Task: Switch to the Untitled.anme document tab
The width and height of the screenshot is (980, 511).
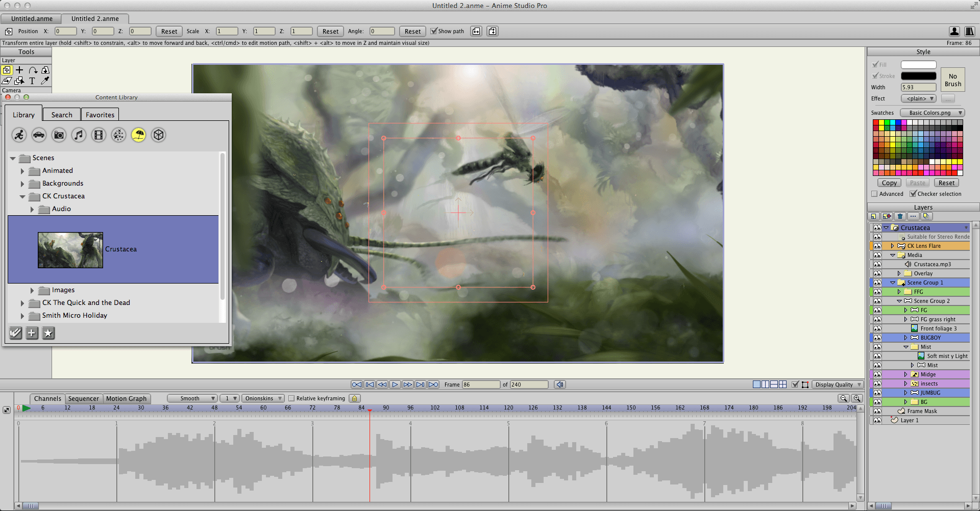Action: (x=32, y=19)
